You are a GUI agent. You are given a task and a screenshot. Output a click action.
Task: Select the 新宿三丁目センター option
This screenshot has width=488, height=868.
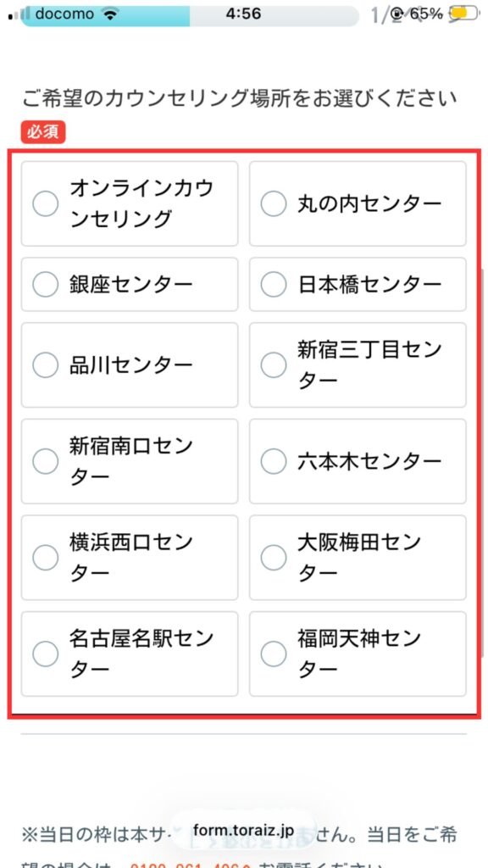274,364
